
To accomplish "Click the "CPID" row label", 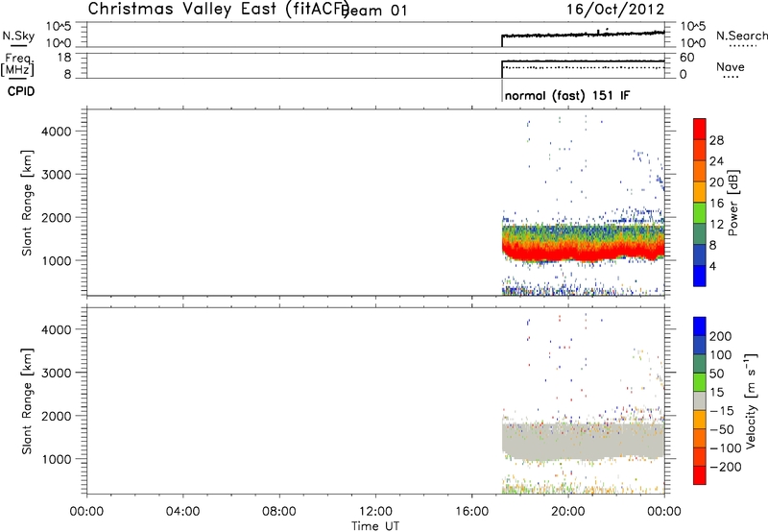I will (21, 91).
